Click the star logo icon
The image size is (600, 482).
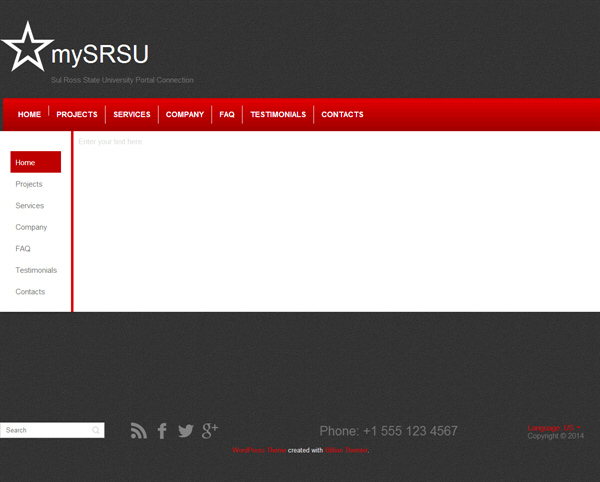point(26,47)
